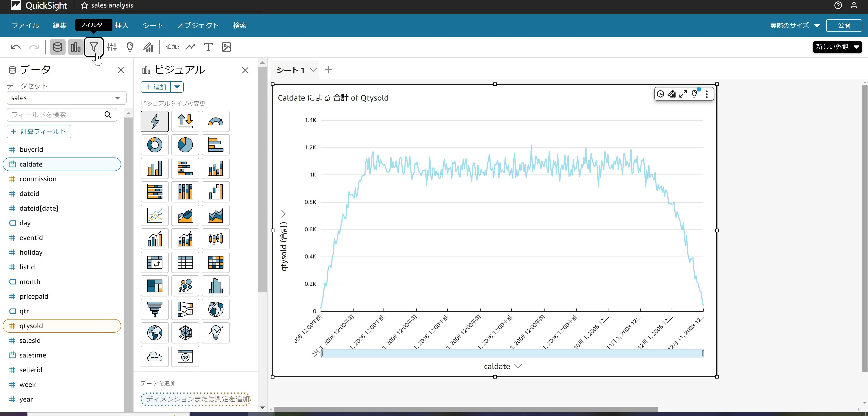Viewport: 868px width, 416px height.
Task: Open the visual's three-dot options menu
Action: [x=707, y=94]
